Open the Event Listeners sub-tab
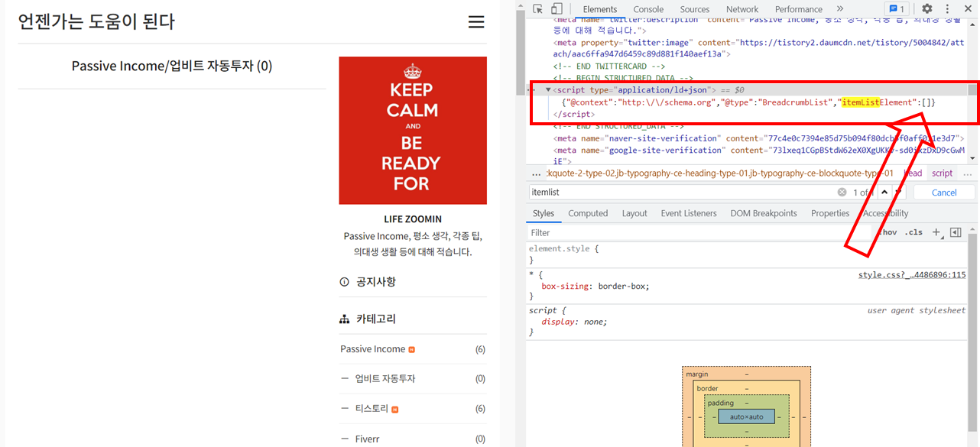The width and height of the screenshot is (980, 447). click(x=689, y=213)
